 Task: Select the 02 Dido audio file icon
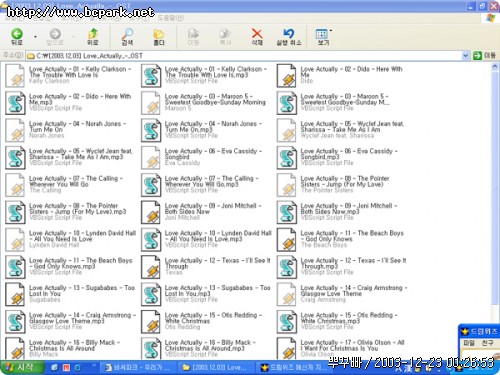[287, 76]
